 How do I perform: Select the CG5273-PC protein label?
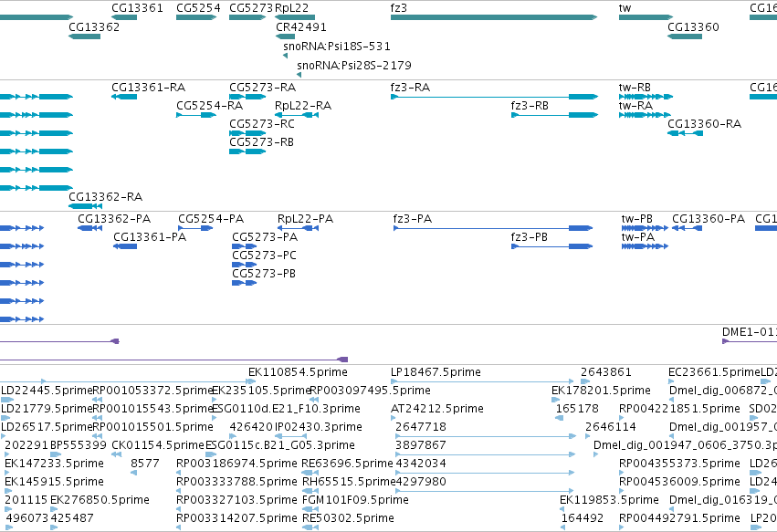tap(264, 256)
